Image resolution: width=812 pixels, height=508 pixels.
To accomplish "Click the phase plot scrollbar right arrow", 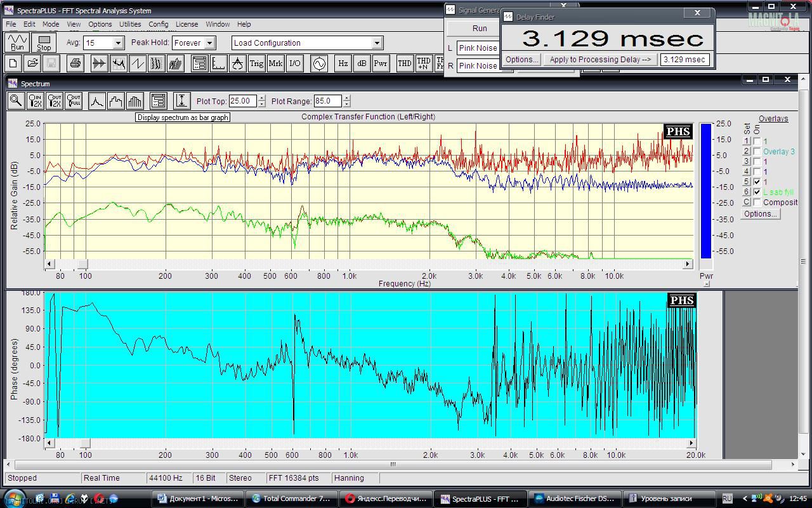I will pyautogui.click(x=691, y=443).
